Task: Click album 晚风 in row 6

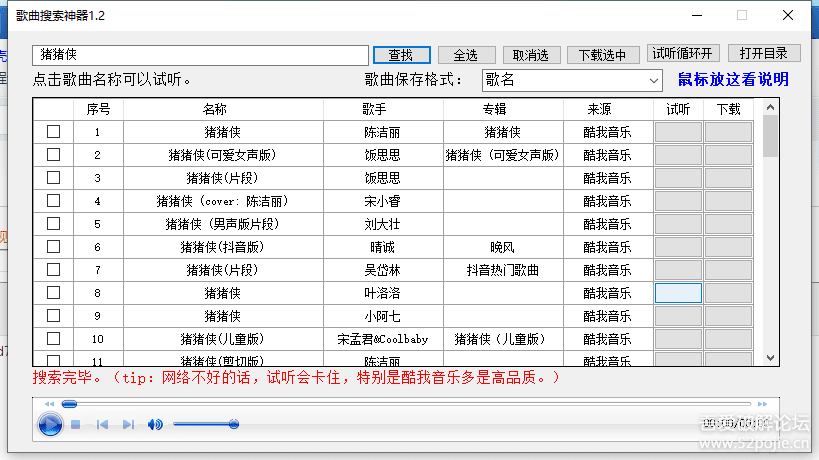Action: (x=502, y=247)
